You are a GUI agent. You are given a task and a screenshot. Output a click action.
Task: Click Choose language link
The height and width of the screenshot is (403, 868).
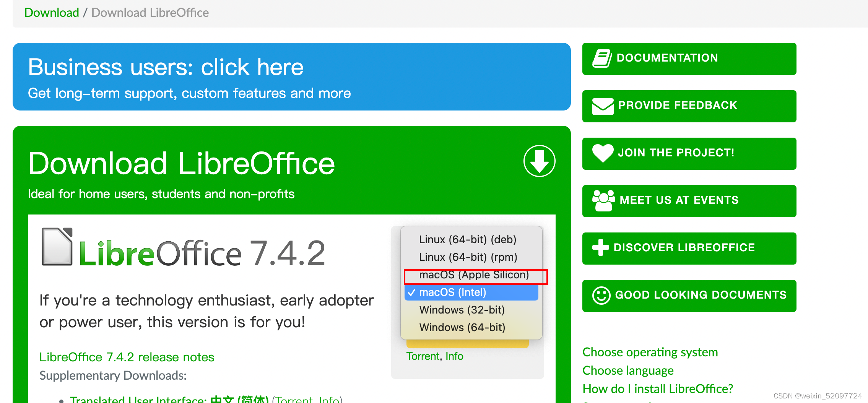[x=628, y=370]
